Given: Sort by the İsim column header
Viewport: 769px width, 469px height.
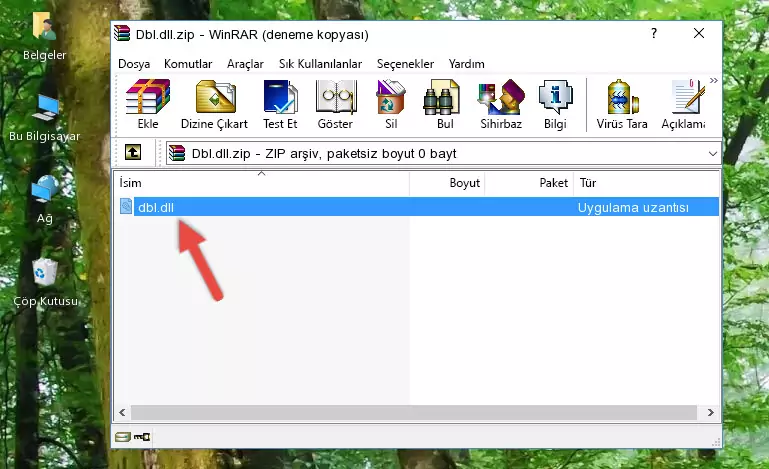Looking at the screenshot, I should pos(262,183).
